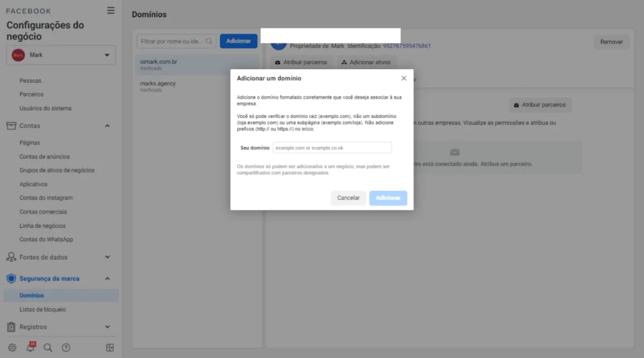644x358 pixels.
Task: Open settings gear at sidebar bottom
Action: point(12,348)
